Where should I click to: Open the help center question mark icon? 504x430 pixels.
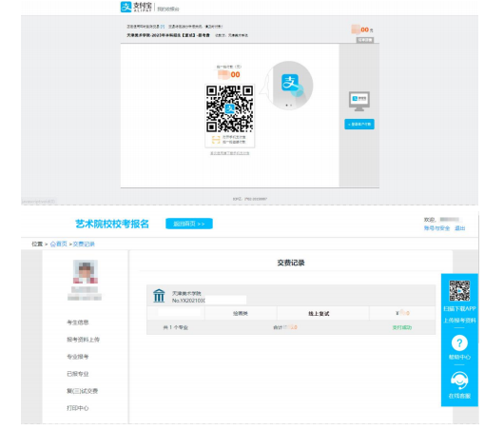[459, 343]
